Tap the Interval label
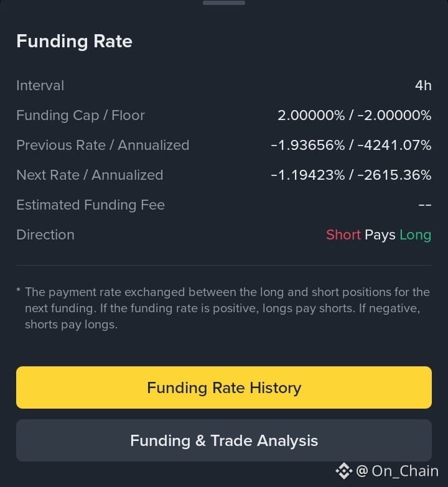 pyautogui.click(x=40, y=86)
